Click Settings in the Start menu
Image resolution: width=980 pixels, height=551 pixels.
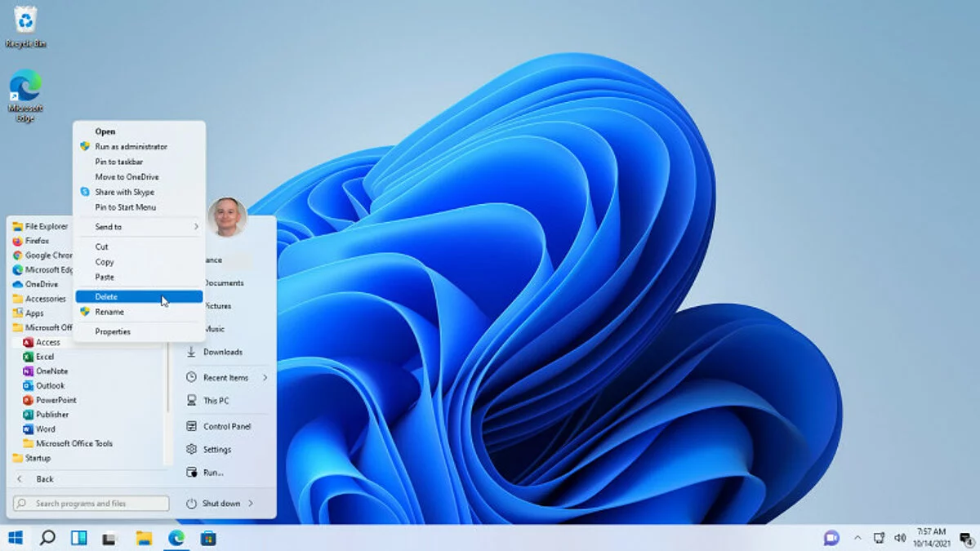point(216,450)
